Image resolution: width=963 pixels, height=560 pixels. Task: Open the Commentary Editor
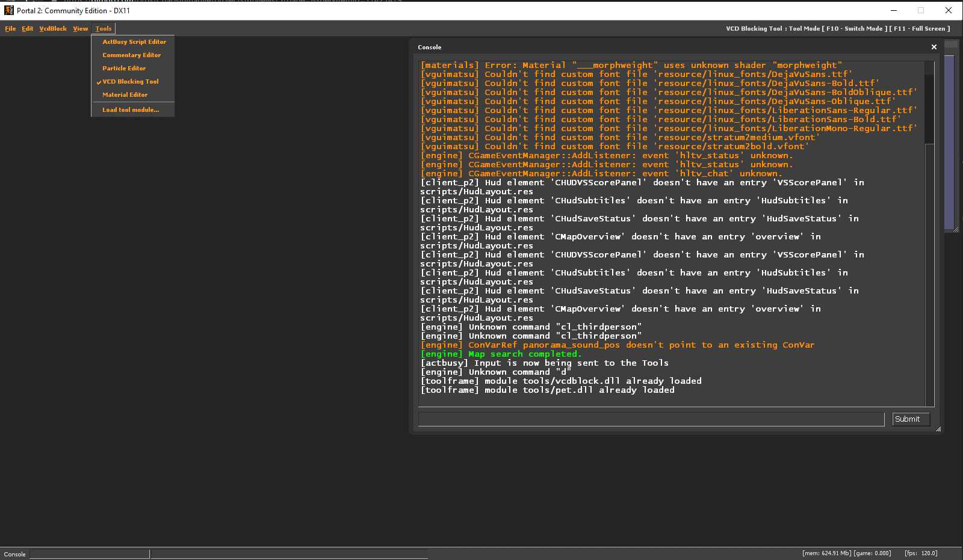tap(131, 55)
